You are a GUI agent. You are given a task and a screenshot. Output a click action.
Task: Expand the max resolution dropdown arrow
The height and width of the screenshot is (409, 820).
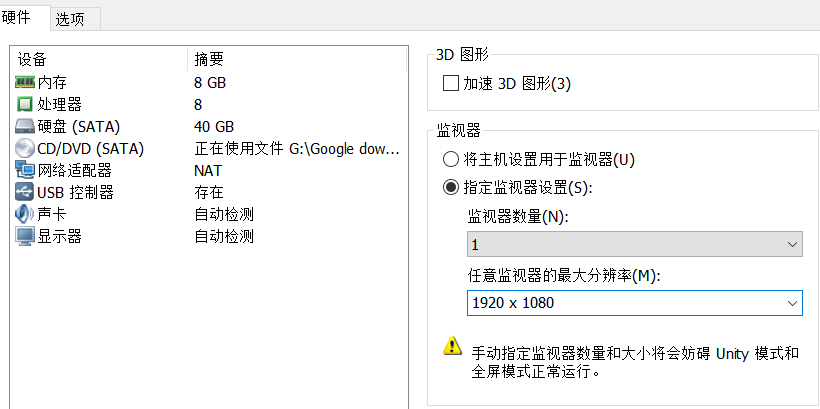[x=793, y=302]
